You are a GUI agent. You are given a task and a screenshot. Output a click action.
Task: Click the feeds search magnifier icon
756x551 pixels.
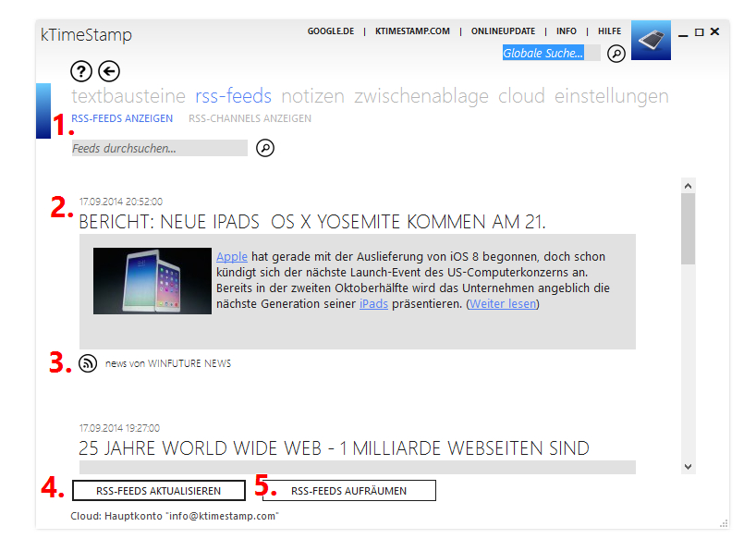pyautogui.click(x=265, y=148)
